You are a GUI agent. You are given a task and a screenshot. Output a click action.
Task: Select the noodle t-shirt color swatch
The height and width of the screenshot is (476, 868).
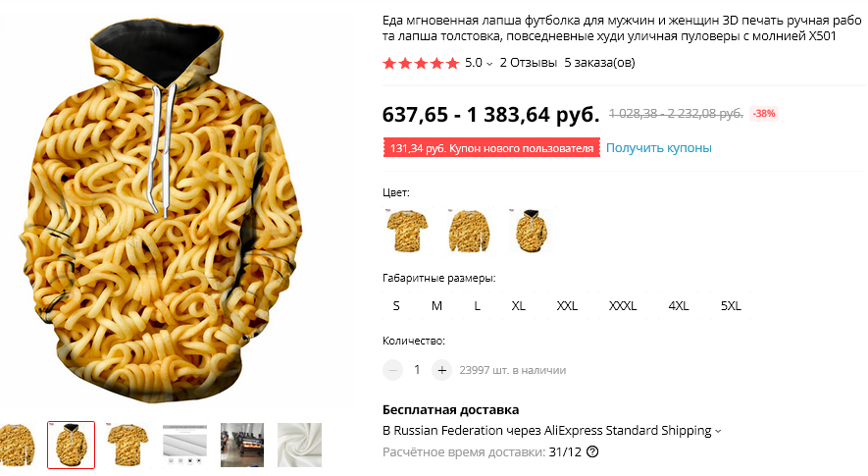click(x=407, y=231)
